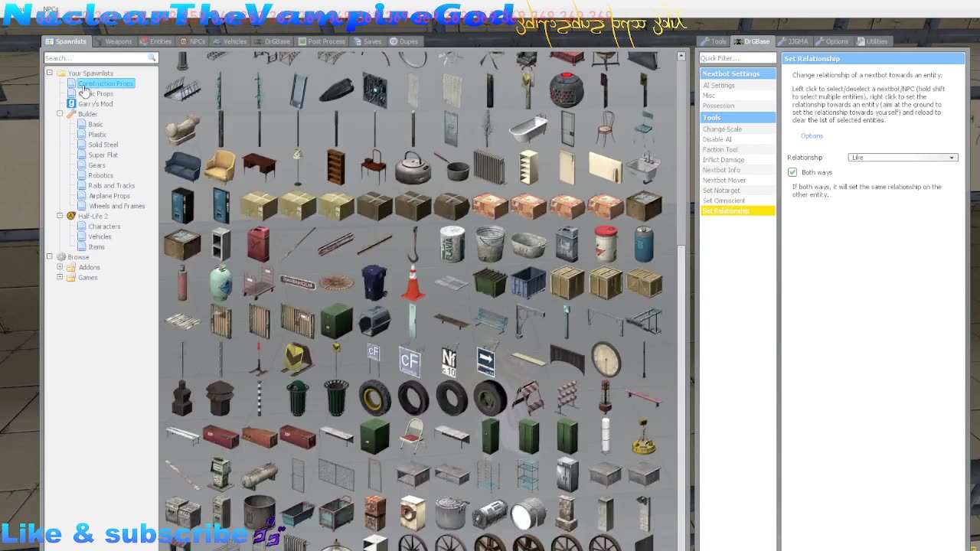
Task: Choose the frying pan prop
Action: click(x=452, y=167)
